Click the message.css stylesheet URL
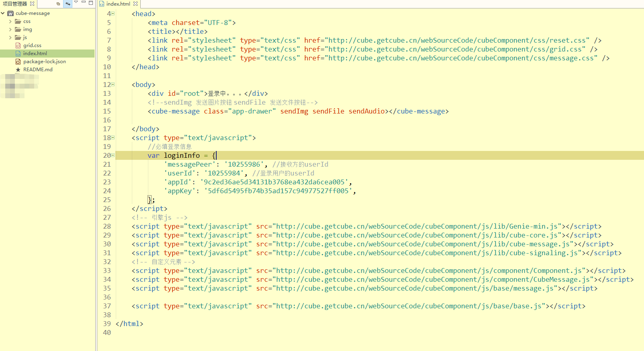The width and height of the screenshot is (644, 351). coord(461,58)
